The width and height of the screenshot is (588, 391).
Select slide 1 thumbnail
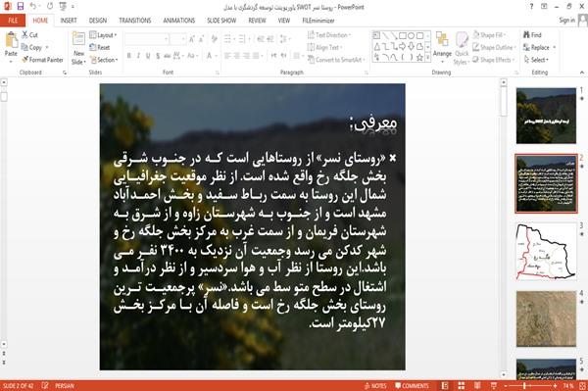(x=547, y=116)
